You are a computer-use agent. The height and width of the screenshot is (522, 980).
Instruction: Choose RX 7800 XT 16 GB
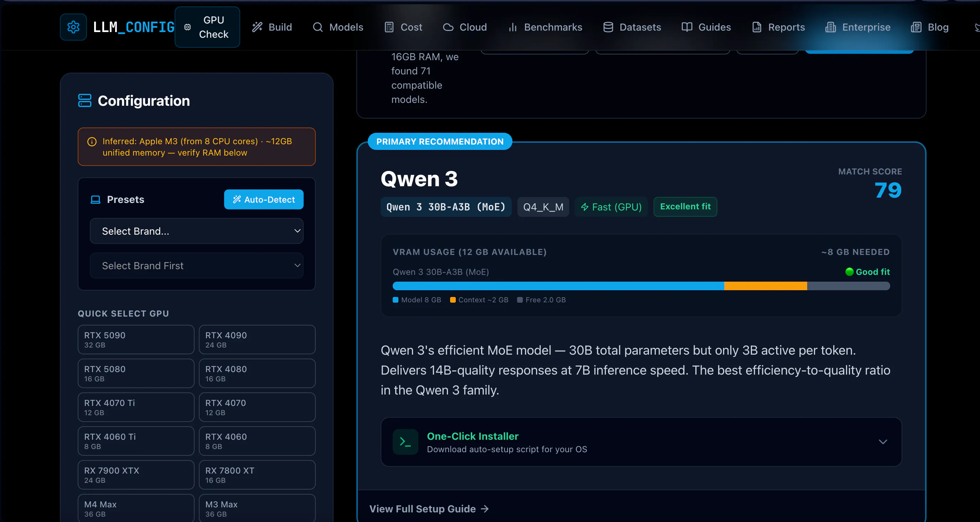[x=257, y=475]
